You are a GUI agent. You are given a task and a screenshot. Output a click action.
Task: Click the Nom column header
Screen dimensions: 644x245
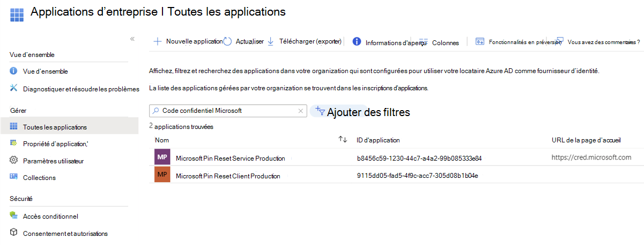pyautogui.click(x=162, y=140)
